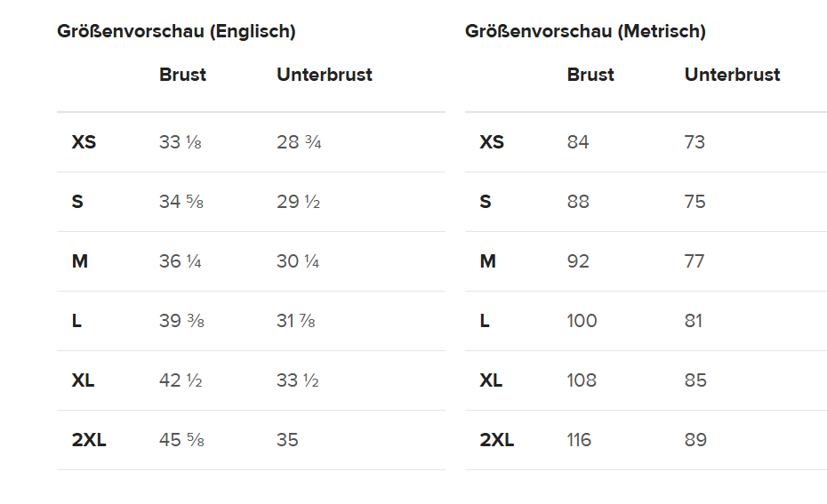The image size is (827, 504).
Task: Select the Unterbrust column header in the English table
Action: click(324, 75)
